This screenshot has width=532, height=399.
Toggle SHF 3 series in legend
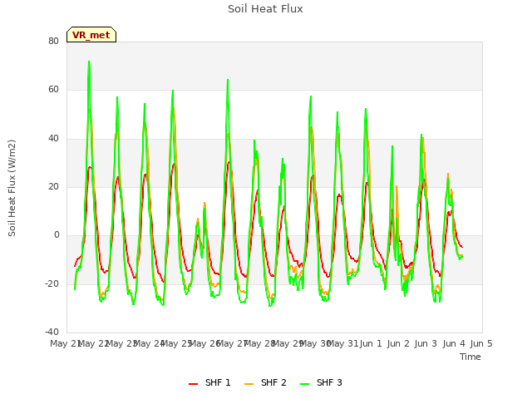(x=321, y=382)
